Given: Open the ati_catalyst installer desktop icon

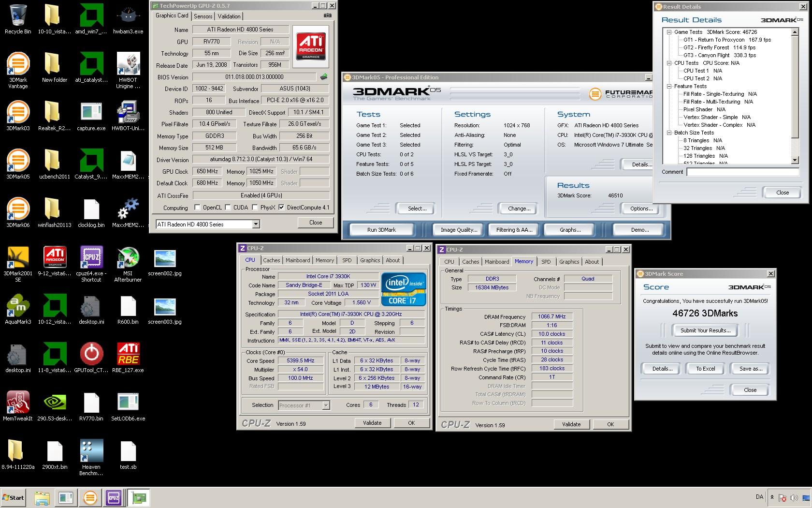Looking at the screenshot, I should coord(91,67).
